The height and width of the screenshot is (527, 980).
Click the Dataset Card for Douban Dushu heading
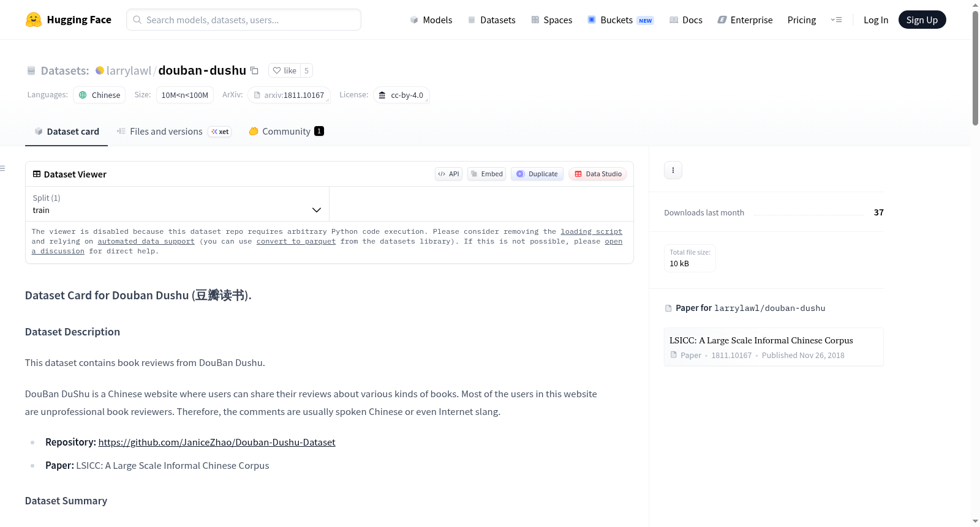[x=138, y=295]
